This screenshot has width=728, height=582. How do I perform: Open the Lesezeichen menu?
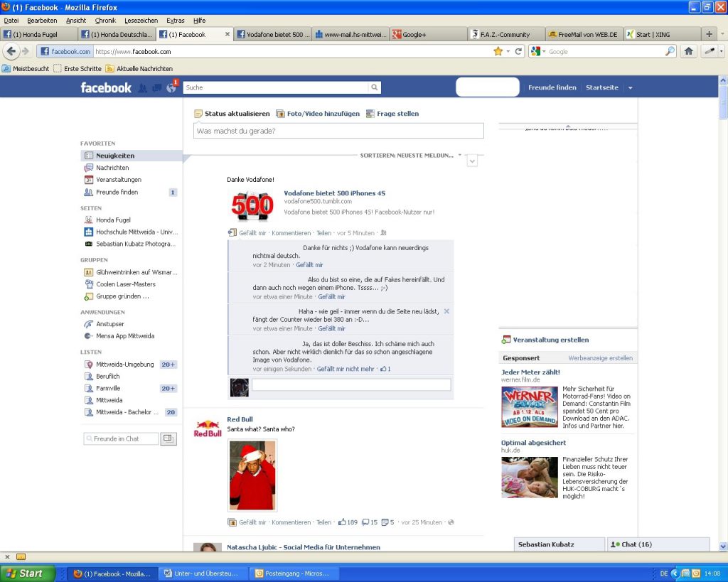pyautogui.click(x=141, y=21)
